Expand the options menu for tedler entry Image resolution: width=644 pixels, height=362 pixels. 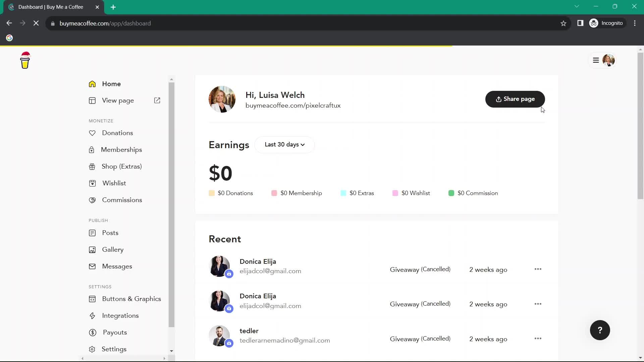click(x=538, y=339)
